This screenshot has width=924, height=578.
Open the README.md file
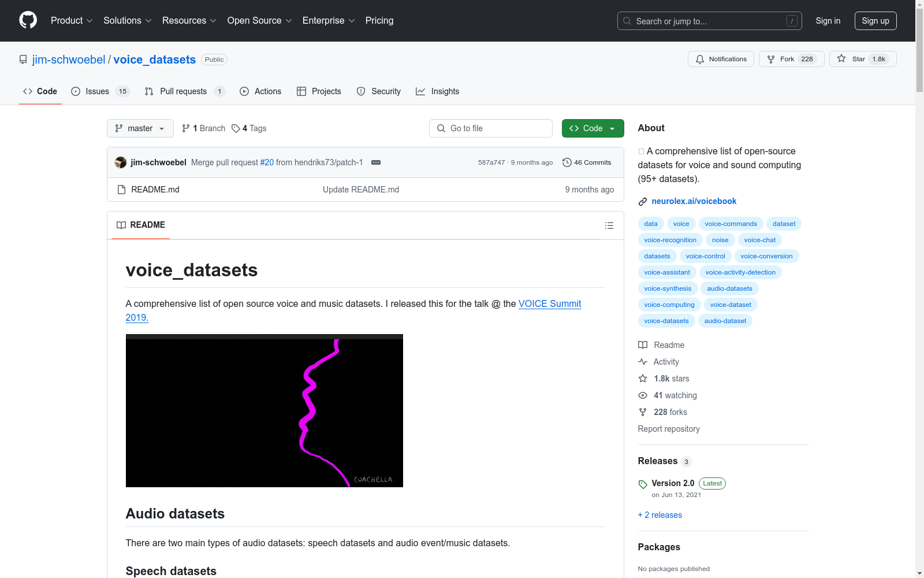(155, 190)
